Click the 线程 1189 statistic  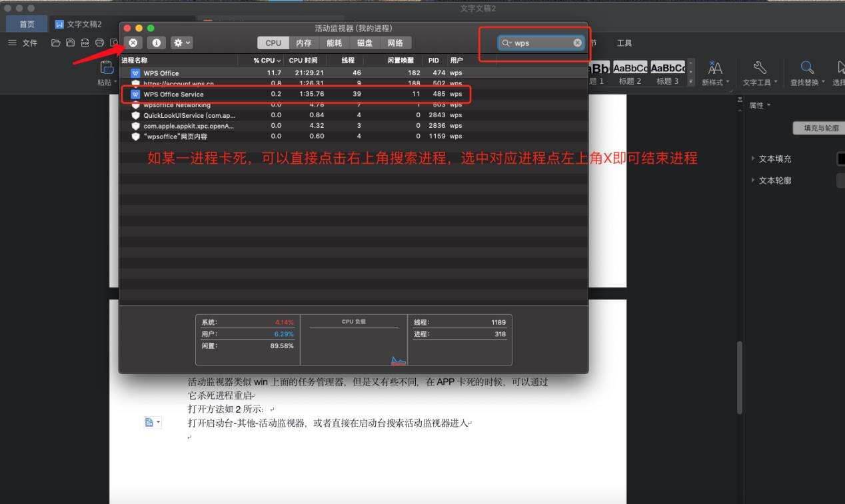click(460, 322)
